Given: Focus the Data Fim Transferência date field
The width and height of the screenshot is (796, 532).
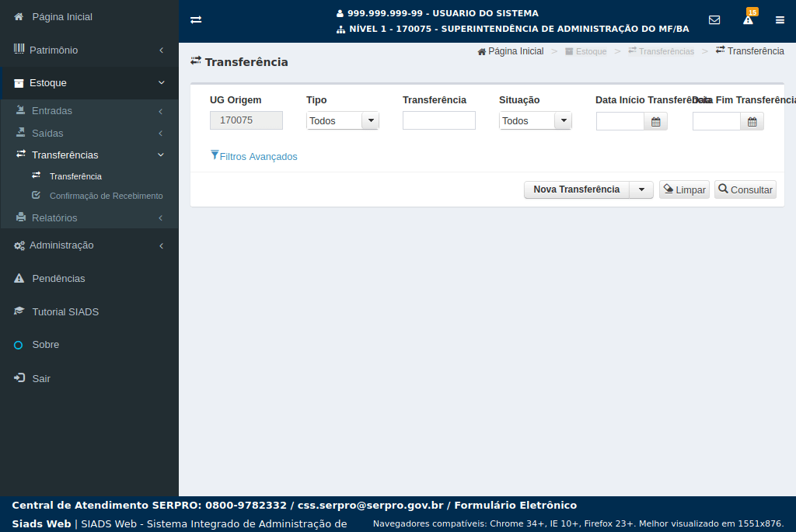Looking at the screenshot, I should (x=717, y=122).
